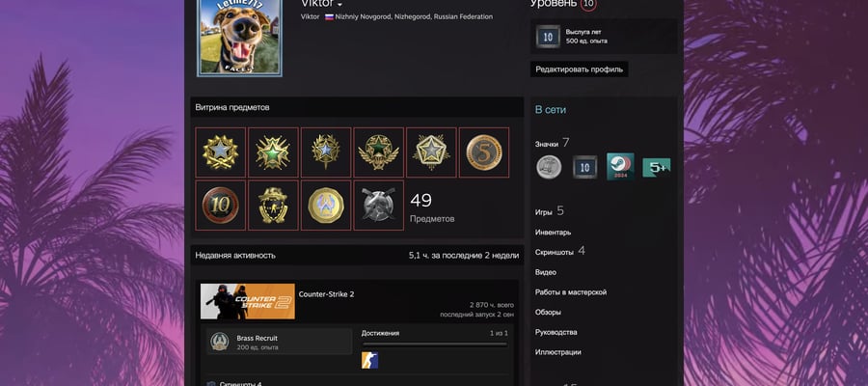Open the Обзоры link
Viewport: 868px width, 386px height.
548,312
